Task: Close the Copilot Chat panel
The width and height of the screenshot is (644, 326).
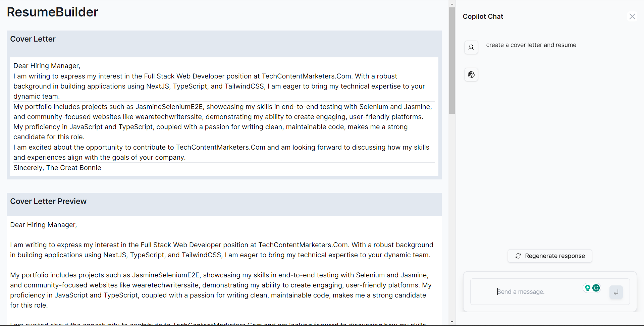Action: (632, 16)
